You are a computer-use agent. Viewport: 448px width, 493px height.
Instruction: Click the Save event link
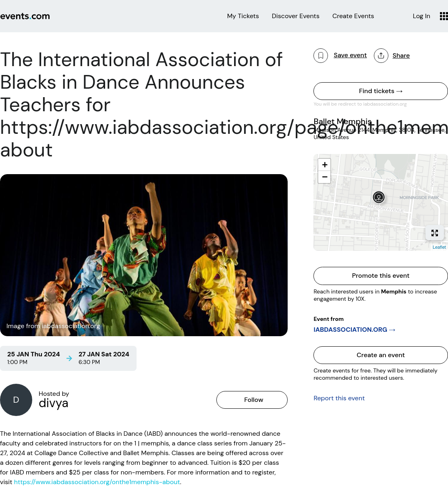coord(350,55)
